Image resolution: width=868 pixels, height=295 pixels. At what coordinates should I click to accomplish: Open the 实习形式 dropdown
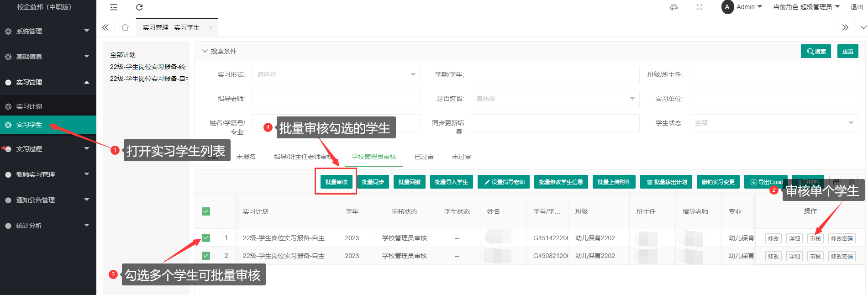tap(336, 74)
